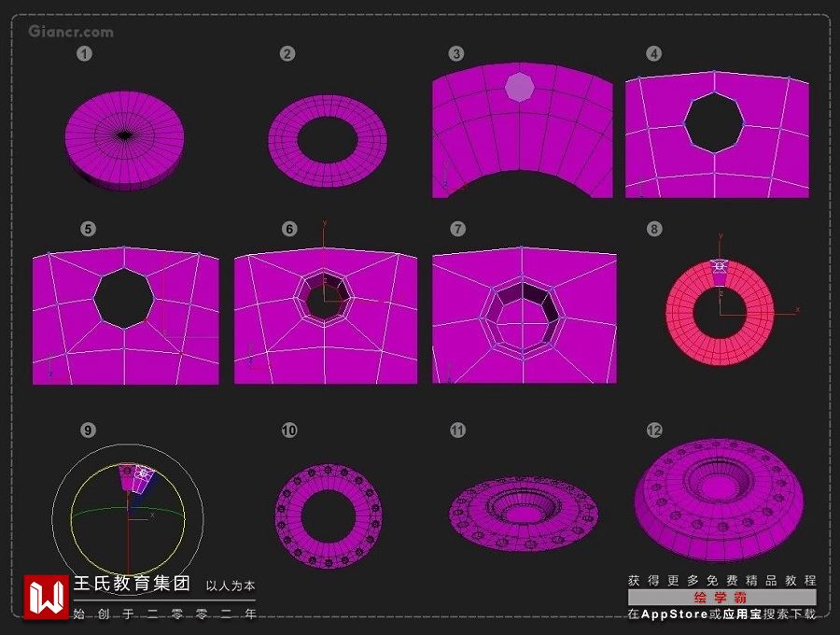The image size is (840, 635).
Task: Open step 7 enlarged beveled hole close-up
Action: 525,315
